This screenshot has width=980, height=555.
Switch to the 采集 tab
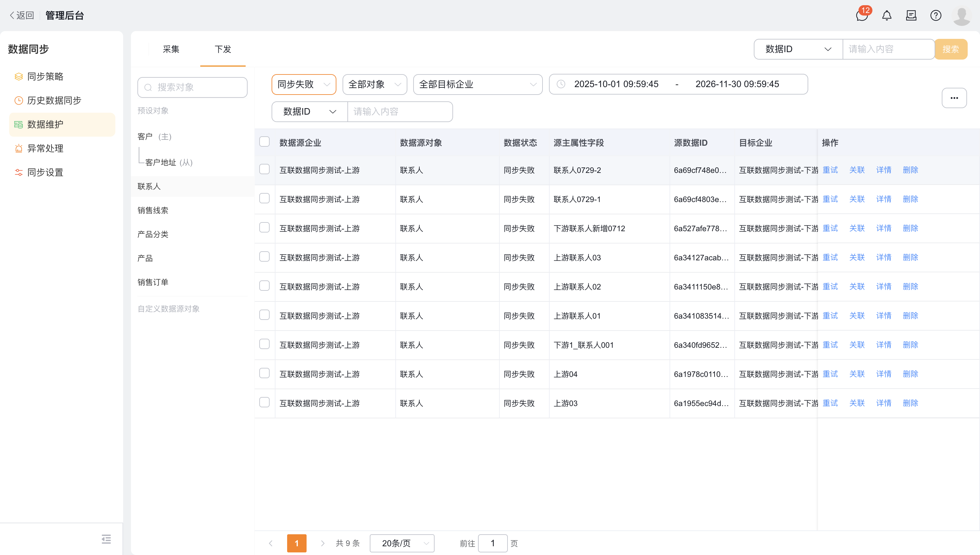[x=171, y=49]
